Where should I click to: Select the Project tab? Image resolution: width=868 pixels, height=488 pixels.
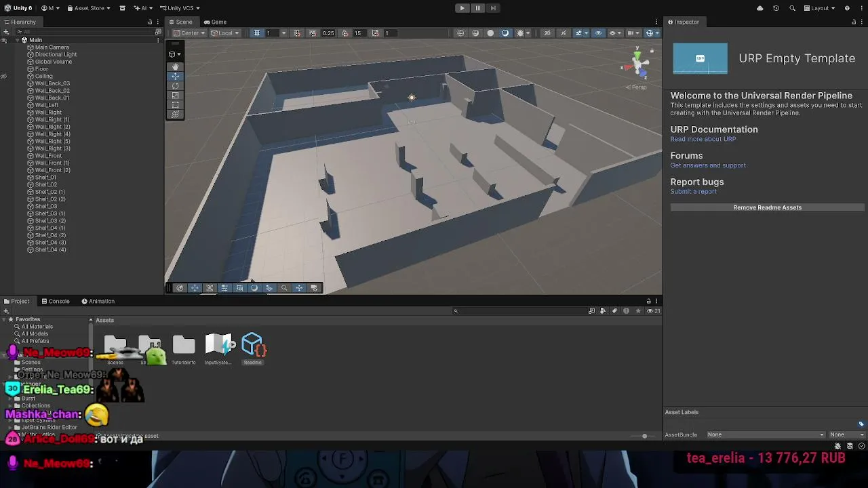click(x=16, y=301)
